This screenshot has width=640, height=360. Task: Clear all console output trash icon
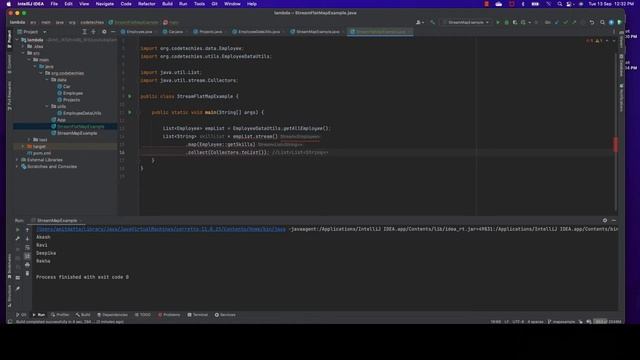point(27,273)
